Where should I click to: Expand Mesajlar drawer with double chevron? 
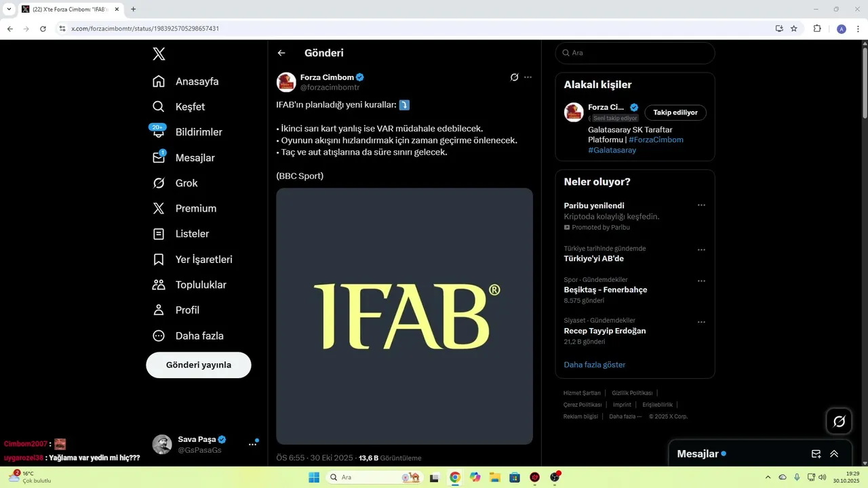point(834,454)
